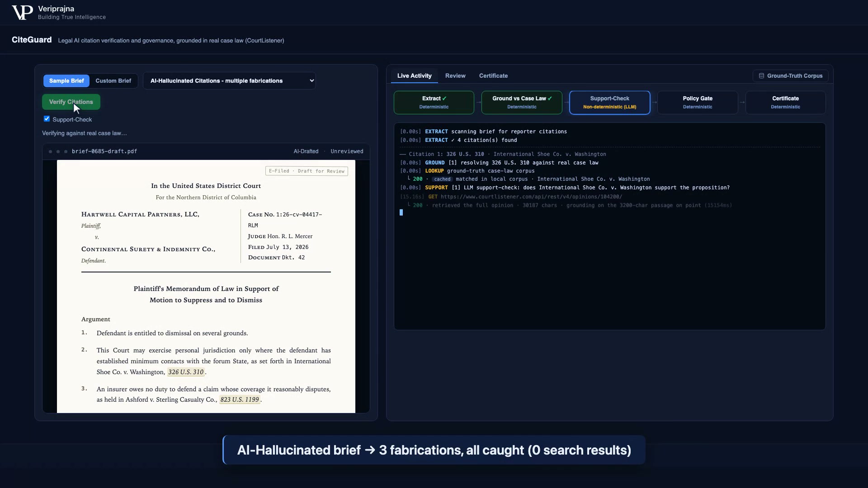The height and width of the screenshot is (488, 868).
Task: Select the Ground vs Case Law stage
Action: click(x=522, y=103)
